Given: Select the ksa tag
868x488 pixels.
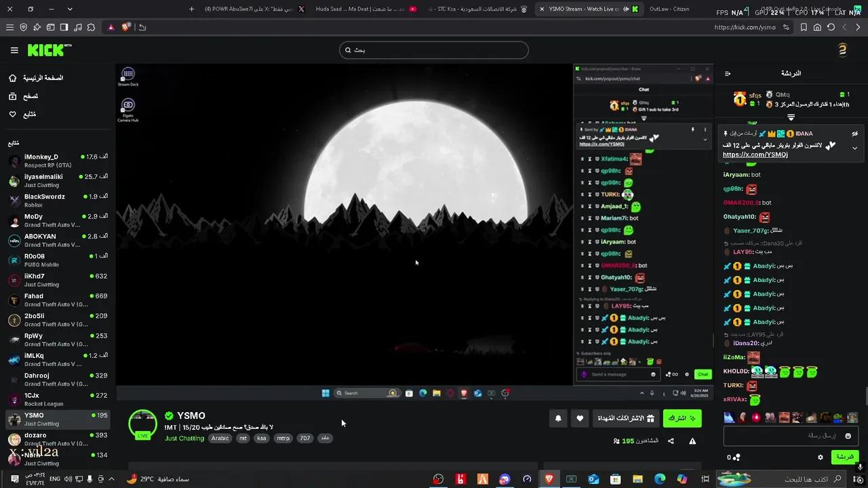Looking at the screenshot, I should [x=262, y=439].
